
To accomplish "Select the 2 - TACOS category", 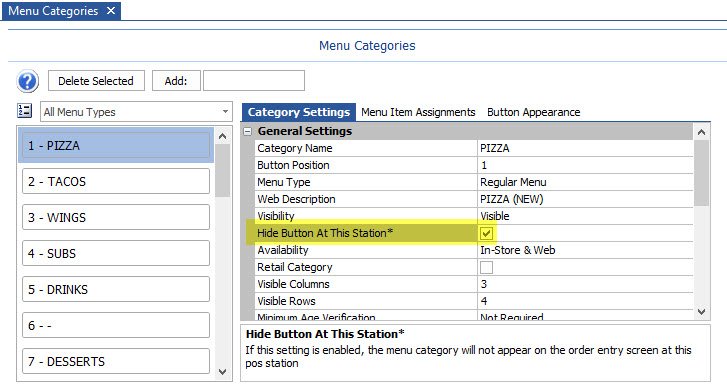I will pos(116,181).
